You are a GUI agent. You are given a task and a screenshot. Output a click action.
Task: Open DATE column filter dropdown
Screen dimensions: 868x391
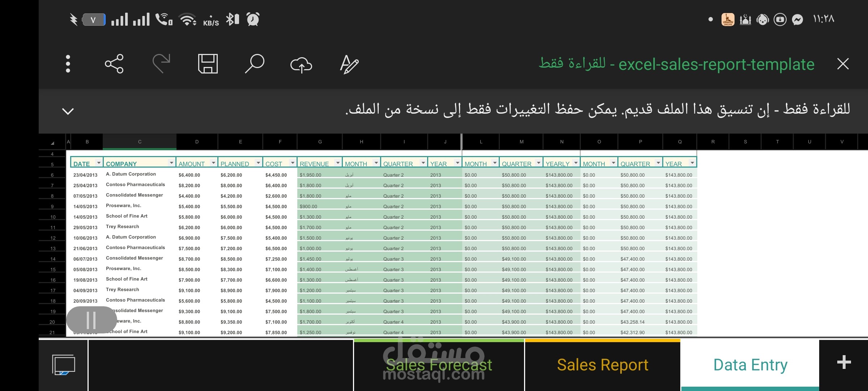(x=98, y=163)
